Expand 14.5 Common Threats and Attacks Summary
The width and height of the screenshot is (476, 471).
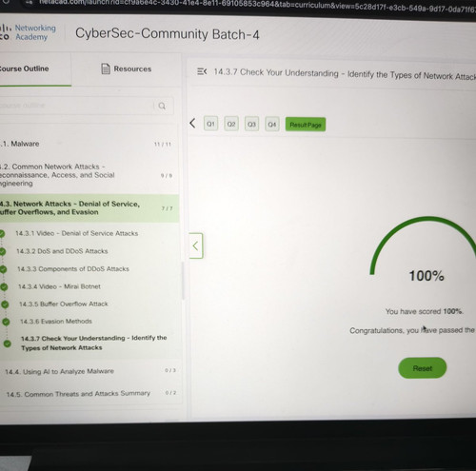[x=91, y=394]
